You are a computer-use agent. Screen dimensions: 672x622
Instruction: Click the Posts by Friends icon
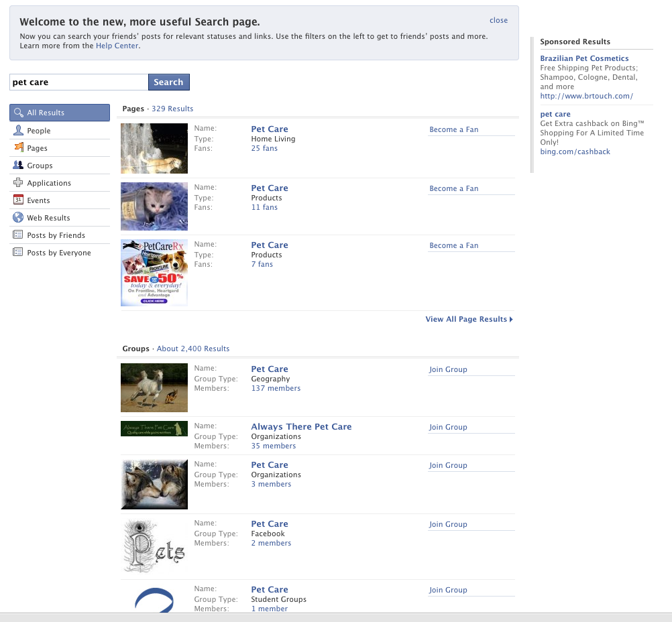(18, 235)
